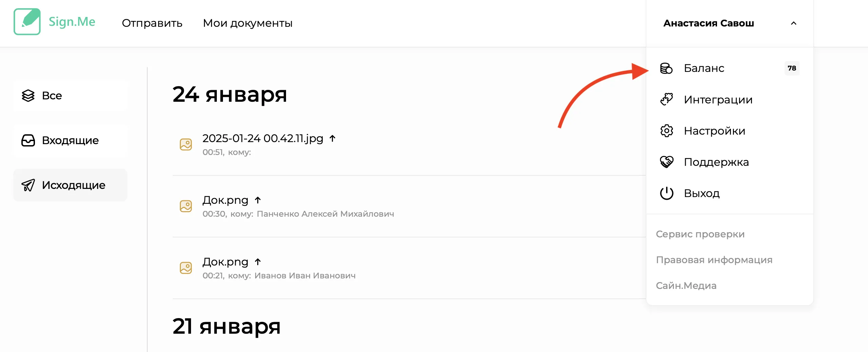
Task: Collapse the user menu chevron
Action: pyautogui.click(x=793, y=23)
